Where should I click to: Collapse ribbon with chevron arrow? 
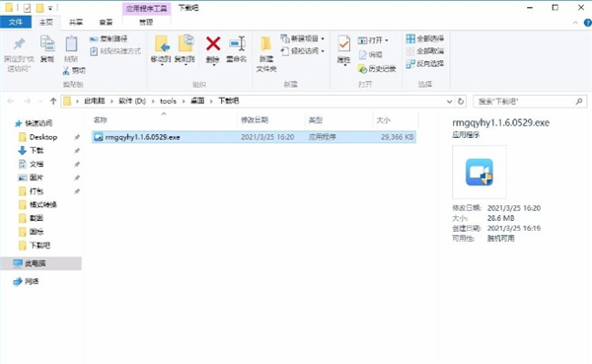click(x=575, y=23)
